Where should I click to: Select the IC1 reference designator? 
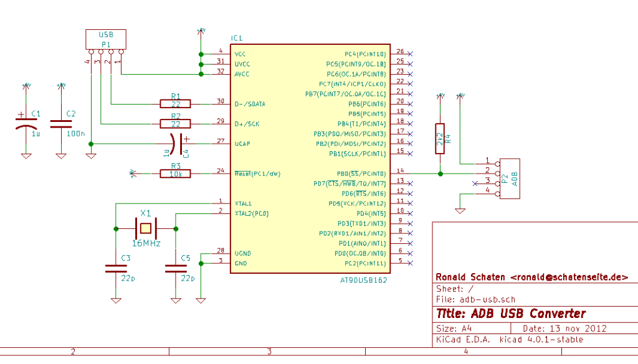click(x=237, y=39)
